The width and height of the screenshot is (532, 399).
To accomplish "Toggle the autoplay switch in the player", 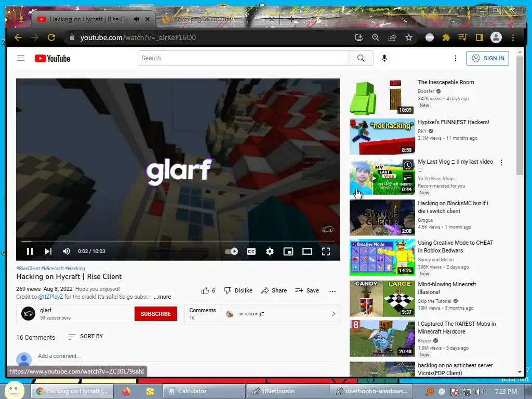I will (231, 251).
